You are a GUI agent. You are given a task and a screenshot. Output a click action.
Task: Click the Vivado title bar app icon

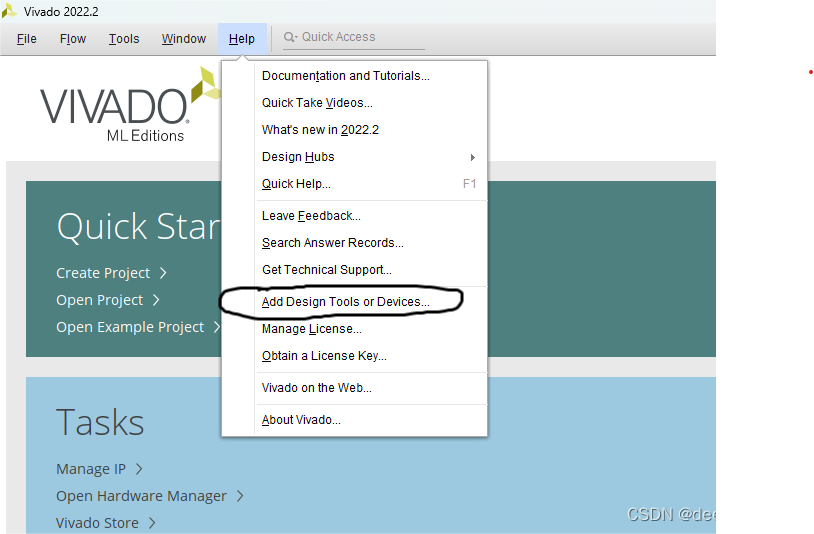pyautogui.click(x=9, y=11)
